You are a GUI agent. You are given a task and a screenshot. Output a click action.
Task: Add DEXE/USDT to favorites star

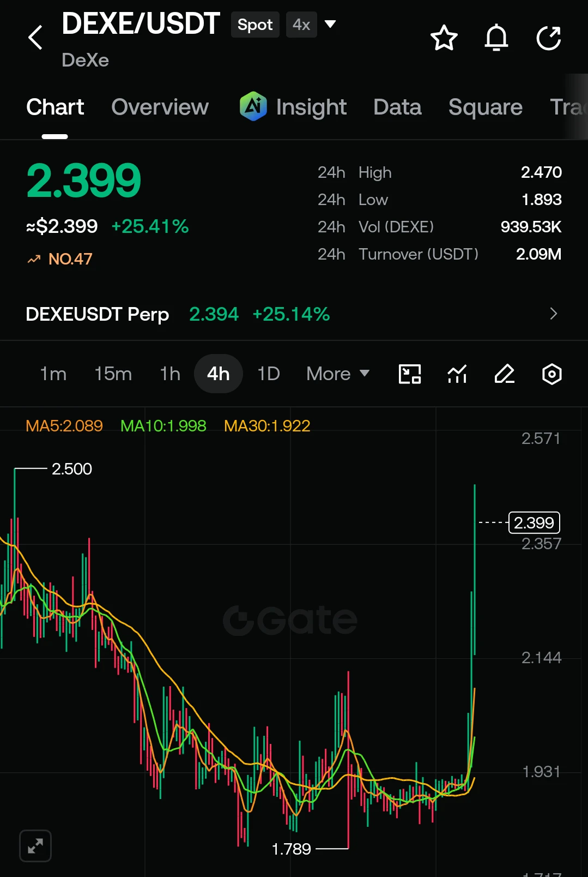(444, 38)
